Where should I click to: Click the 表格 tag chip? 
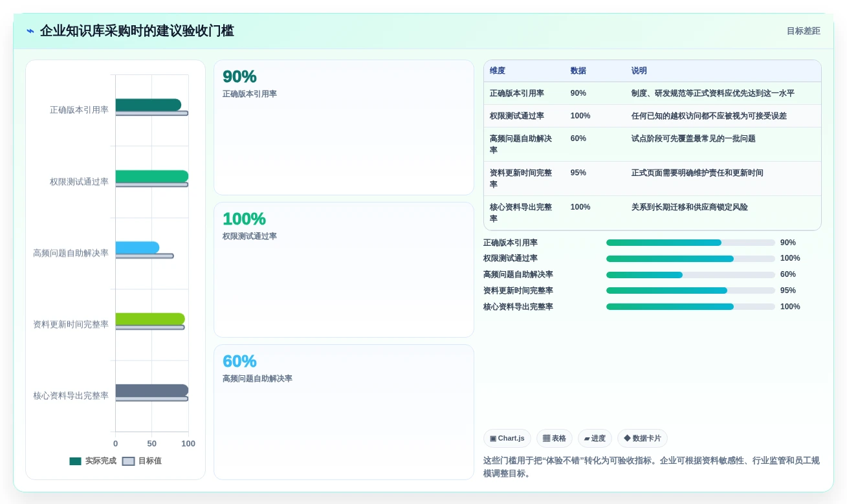click(554, 439)
